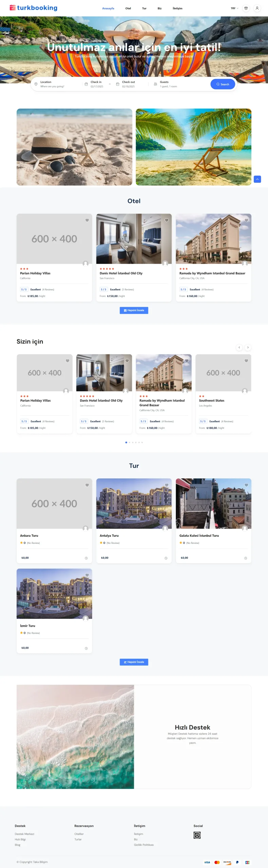Open Gizlilik Politikası footer link

click(144, 845)
